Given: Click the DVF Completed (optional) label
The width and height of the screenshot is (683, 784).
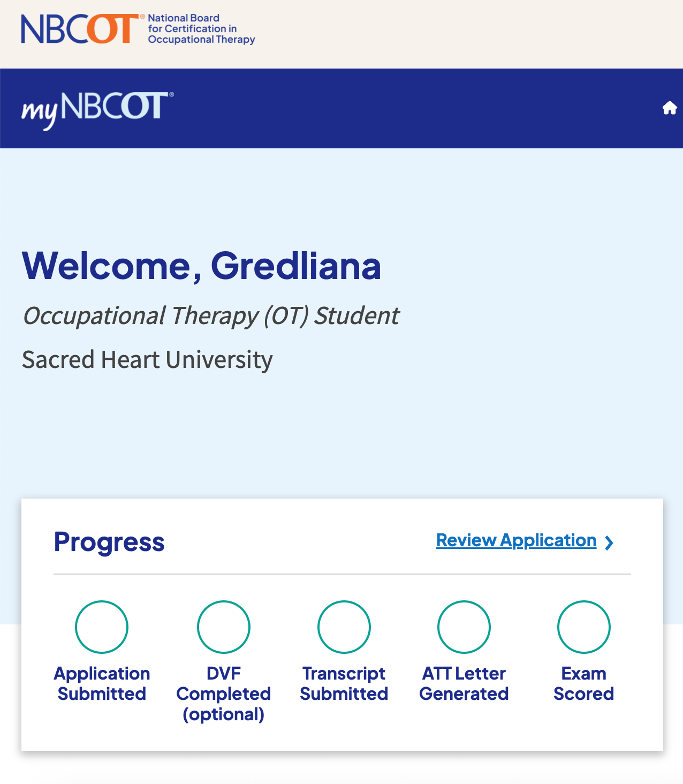Looking at the screenshot, I should pos(224,693).
